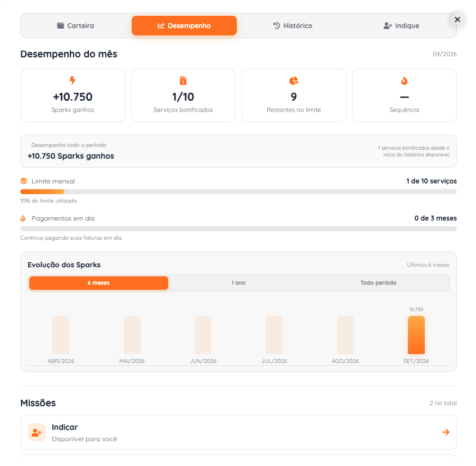Click the add-user icon on the Indicar mission
The width and height of the screenshot is (476, 466).
click(x=37, y=432)
